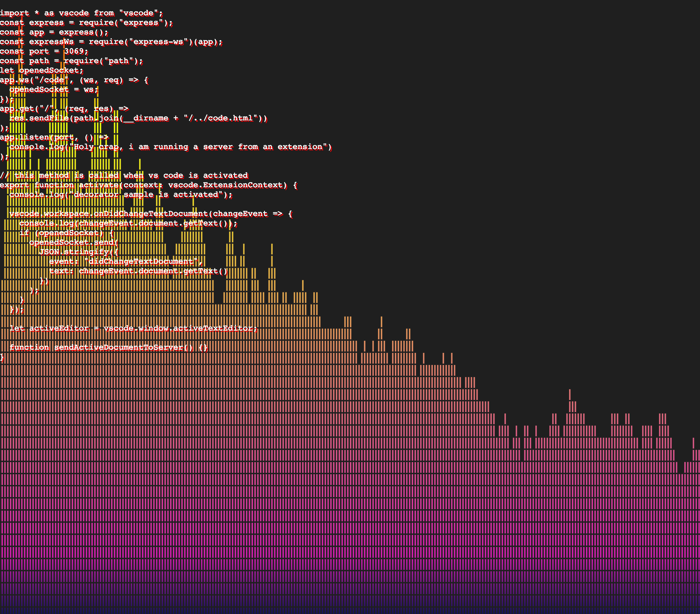Click the line starting 'app.ws("/code"'
The width and height of the screenshot is (700, 614).
point(74,80)
